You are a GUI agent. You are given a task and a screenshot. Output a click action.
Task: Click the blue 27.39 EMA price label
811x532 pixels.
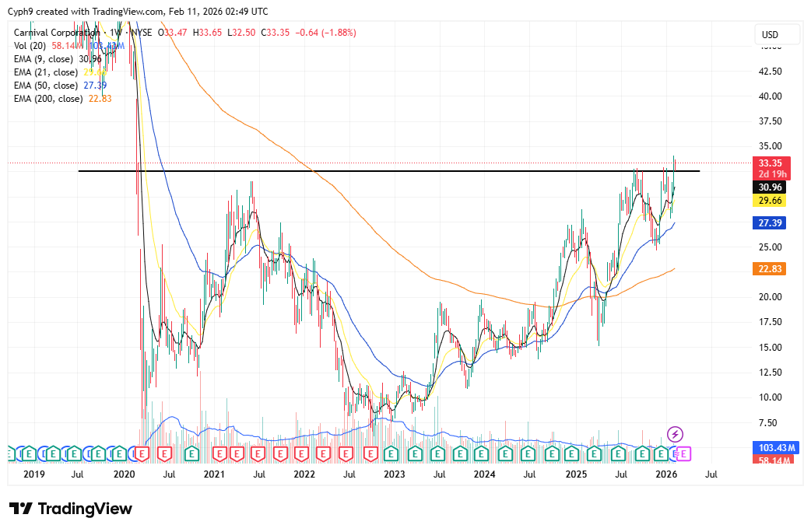tap(771, 222)
